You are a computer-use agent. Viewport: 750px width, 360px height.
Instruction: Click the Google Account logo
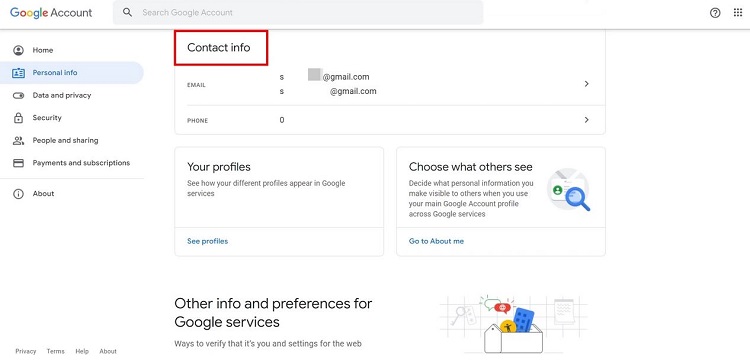tap(51, 13)
